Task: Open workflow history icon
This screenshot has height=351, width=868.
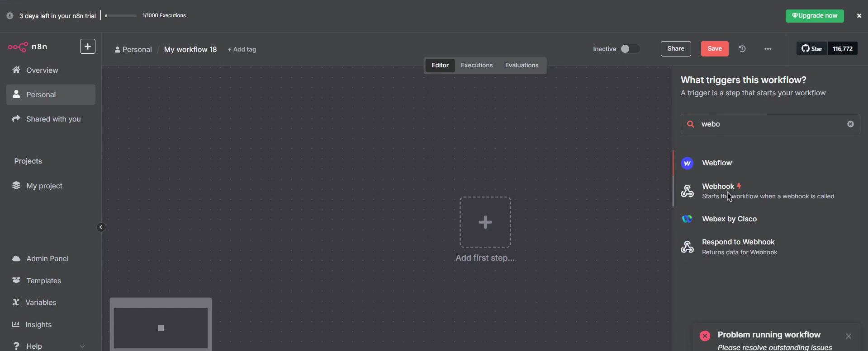Action: (742, 49)
